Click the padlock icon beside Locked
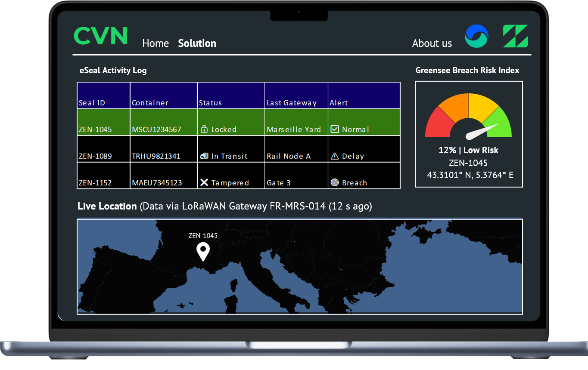The image size is (588, 370). [204, 129]
